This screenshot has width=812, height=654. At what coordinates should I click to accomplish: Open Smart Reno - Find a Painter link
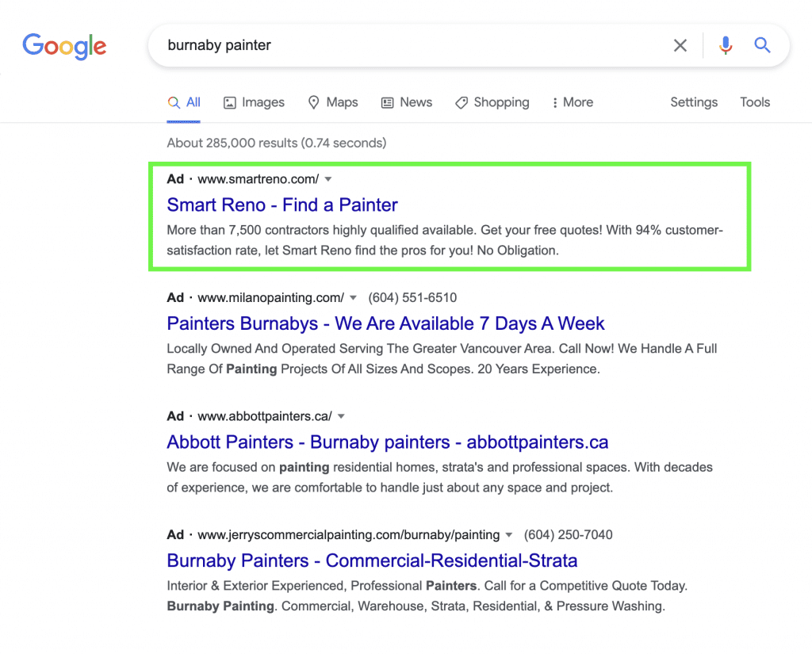click(282, 205)
